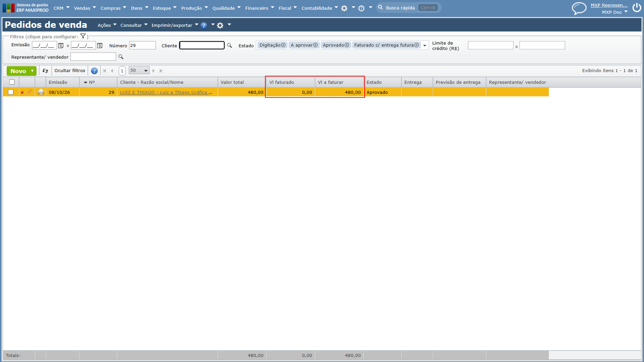Check the row checkbox for order 29
This screenshot has height=362, width=644.
click(x=11, y=92)
